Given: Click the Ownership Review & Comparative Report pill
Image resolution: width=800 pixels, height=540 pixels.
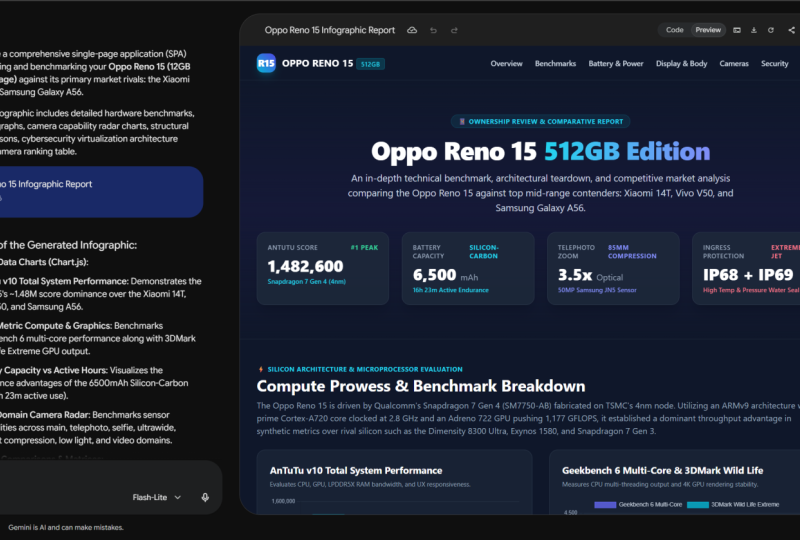Looking at the screenshot, I should pyautogui.click(x=540, y=121).
